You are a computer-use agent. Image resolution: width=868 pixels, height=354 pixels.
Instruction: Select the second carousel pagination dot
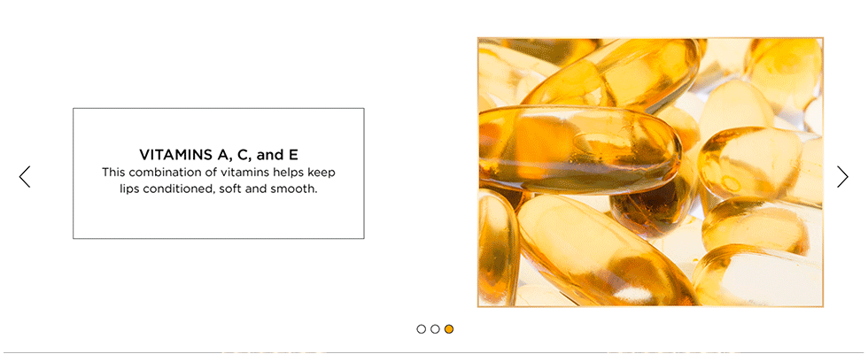click(435, 329)
